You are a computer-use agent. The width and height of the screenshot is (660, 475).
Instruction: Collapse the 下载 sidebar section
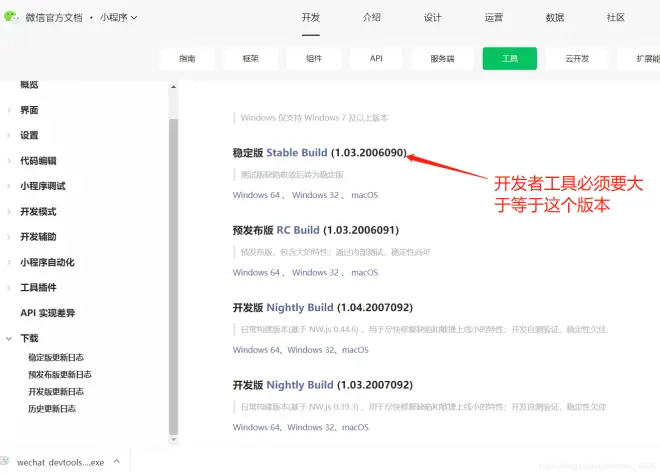[x=9, y=338]
